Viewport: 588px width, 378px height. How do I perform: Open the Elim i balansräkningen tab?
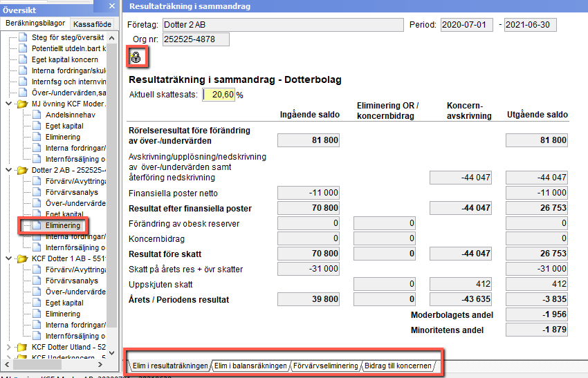pyautogui.click(x=250, y=366)
